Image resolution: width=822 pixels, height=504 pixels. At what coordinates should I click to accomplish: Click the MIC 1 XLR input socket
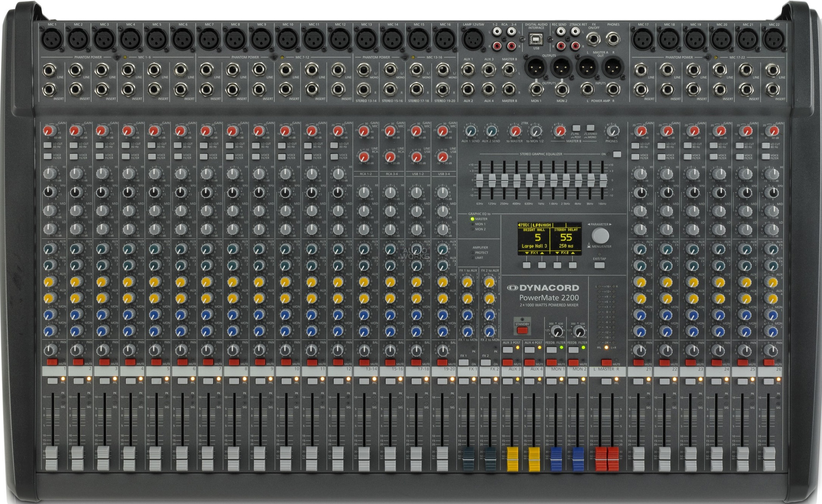[x=52, y=39]
